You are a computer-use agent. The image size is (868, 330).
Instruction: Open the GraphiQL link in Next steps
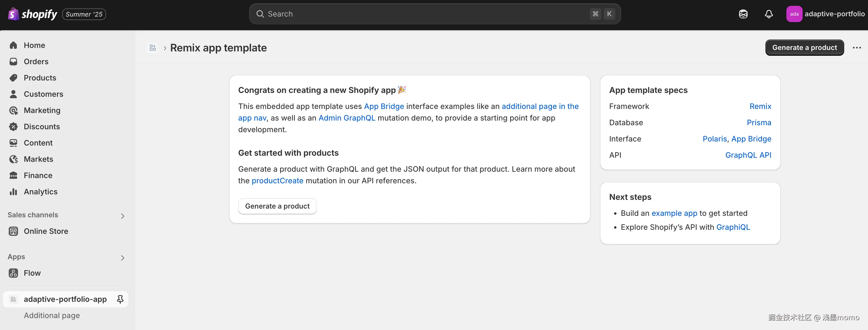[733, 227]
